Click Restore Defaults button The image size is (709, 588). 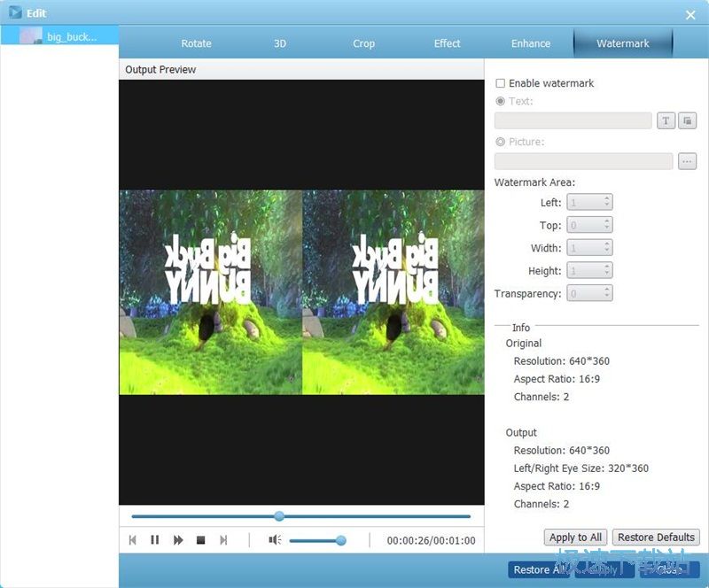(x=656, y=538)
